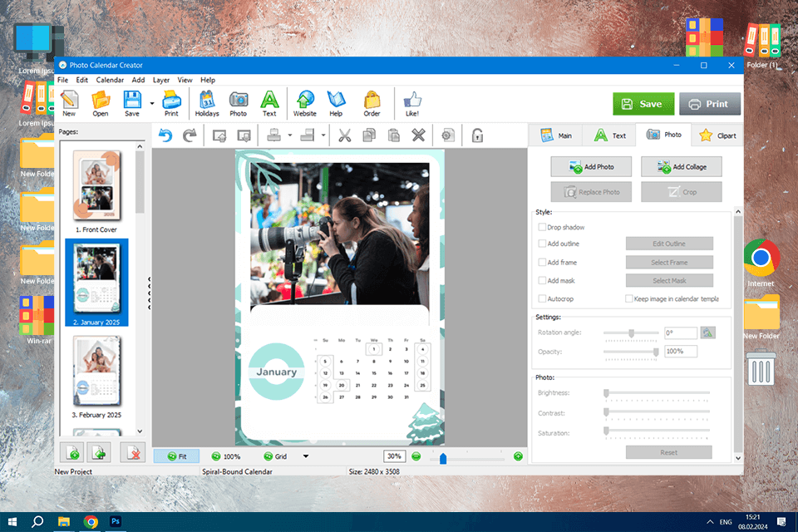
Task: Click the green zoom in plus button
Action: (518, 456)
